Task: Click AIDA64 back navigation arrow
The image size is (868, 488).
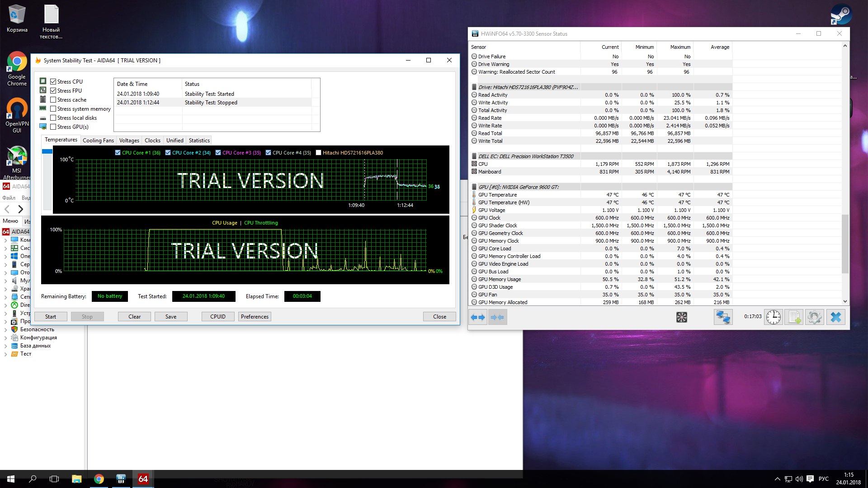Action: (x=7, y=209)
